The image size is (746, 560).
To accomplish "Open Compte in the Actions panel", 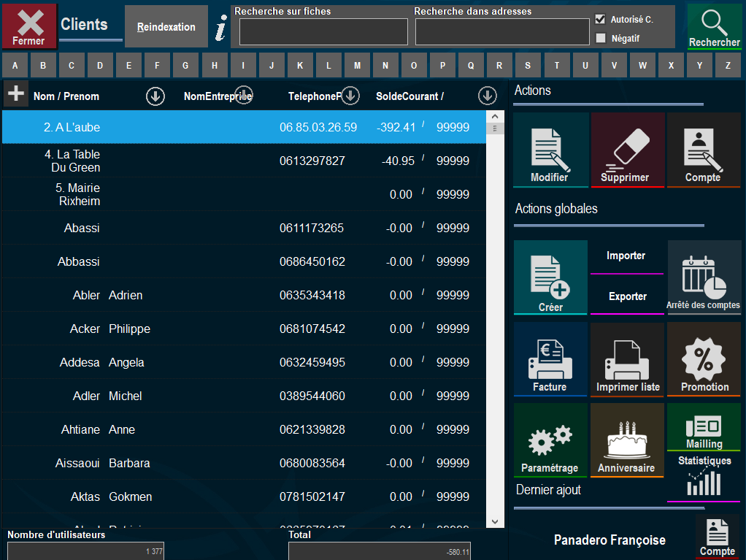I will point(703,150).
